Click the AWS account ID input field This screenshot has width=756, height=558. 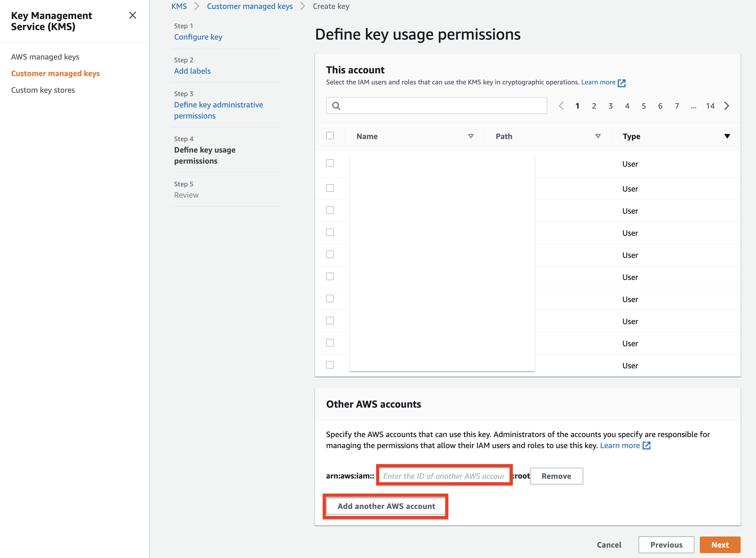pos(443,475)
